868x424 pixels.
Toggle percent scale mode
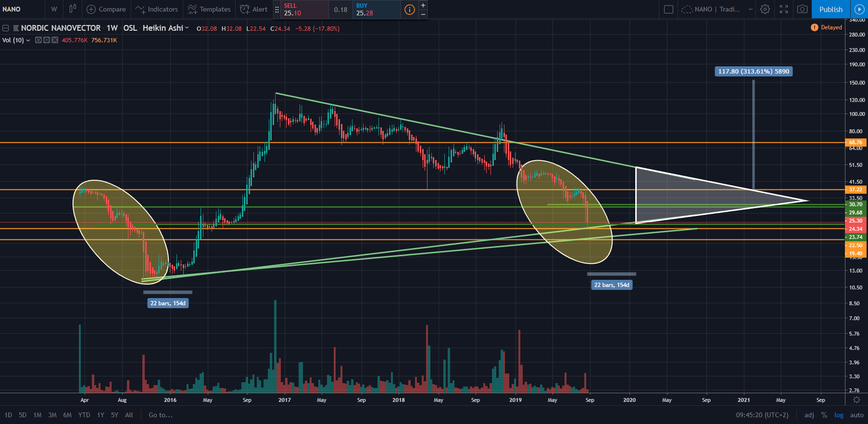(824, 415)
